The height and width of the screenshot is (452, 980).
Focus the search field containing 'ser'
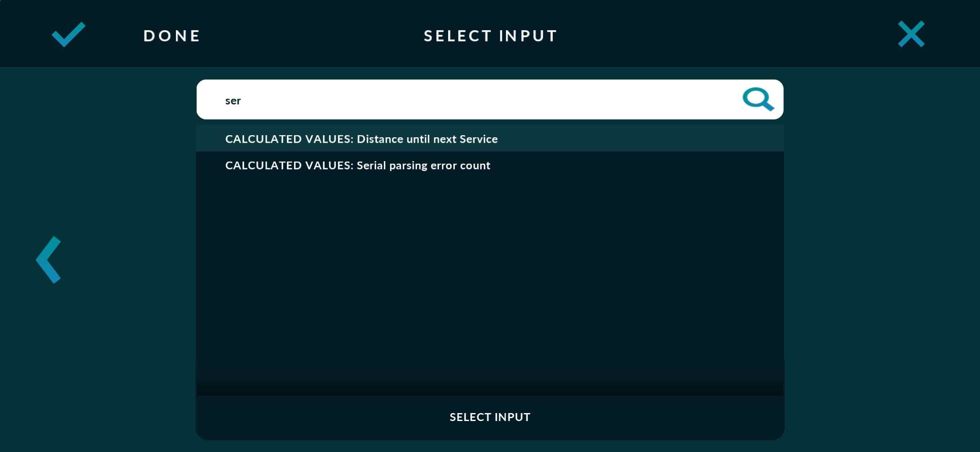(x=490, y=100)
